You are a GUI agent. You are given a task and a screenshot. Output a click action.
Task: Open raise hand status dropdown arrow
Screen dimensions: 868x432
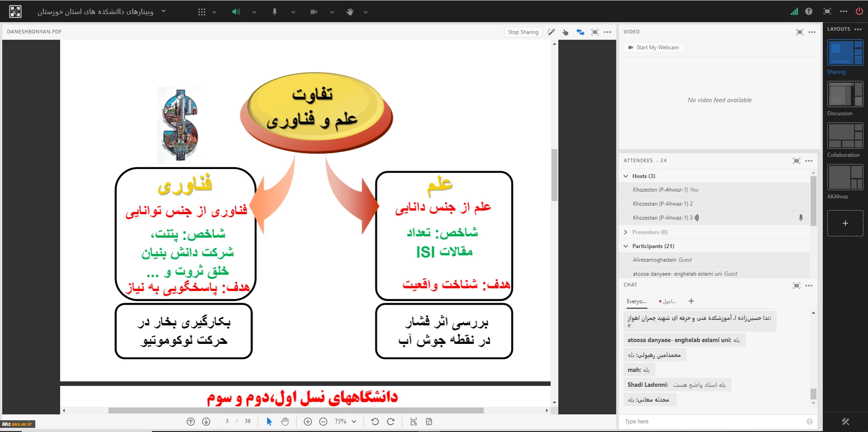366,12
